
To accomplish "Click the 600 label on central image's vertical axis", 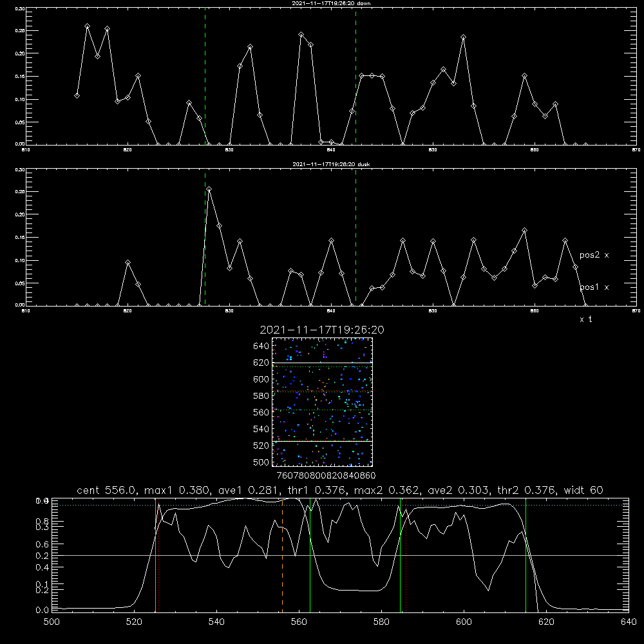I will coord(261,379).
